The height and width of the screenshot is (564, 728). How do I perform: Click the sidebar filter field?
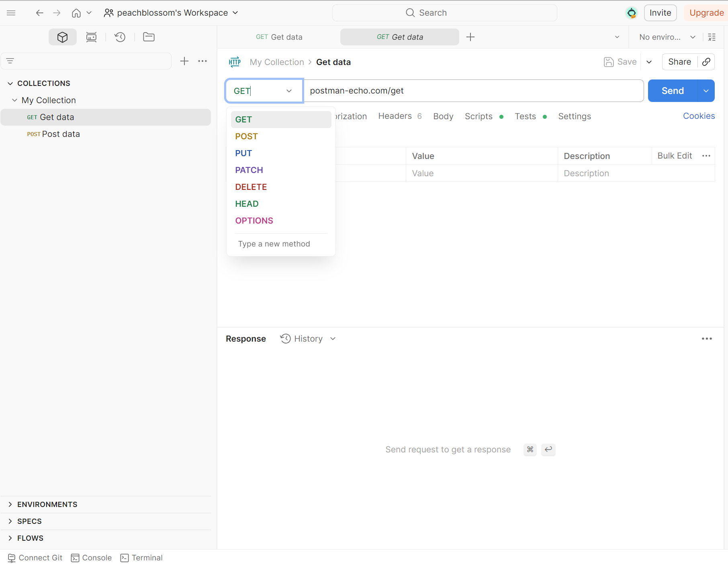tap(86, 61)
